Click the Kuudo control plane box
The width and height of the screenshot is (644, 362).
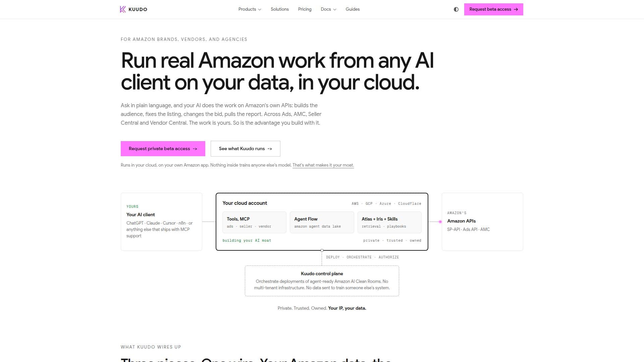(322, 281)
